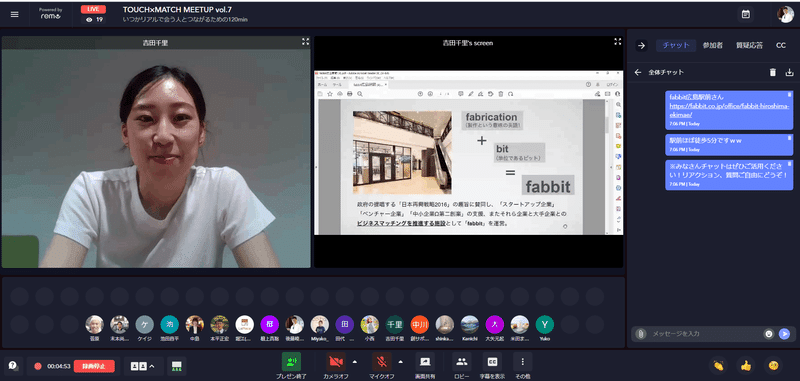Open the emoji picker in chat input
Image resolution: width=800 pixels, height=381 pixels.
[769, 334]
